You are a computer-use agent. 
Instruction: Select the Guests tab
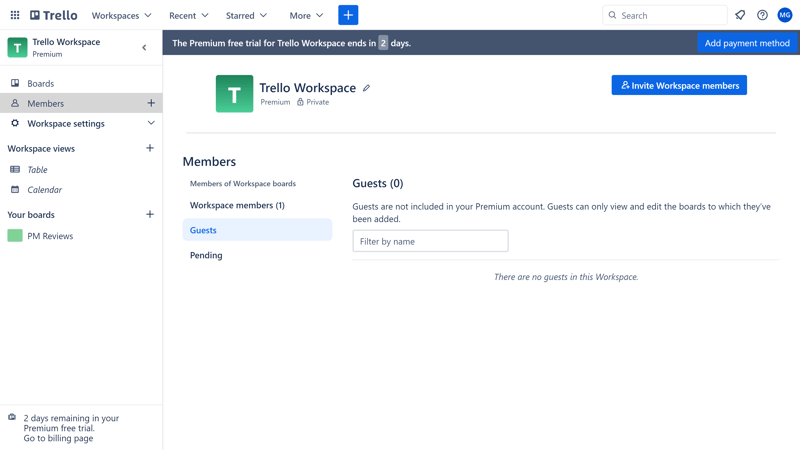[257, 230]
